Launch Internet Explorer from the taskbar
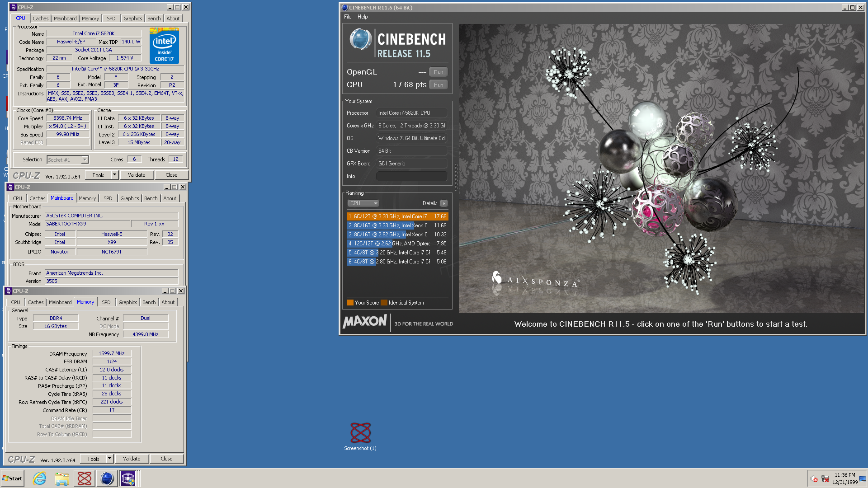Image resolution: width=868 pixels, height=488 pixels. click(39, 478)
